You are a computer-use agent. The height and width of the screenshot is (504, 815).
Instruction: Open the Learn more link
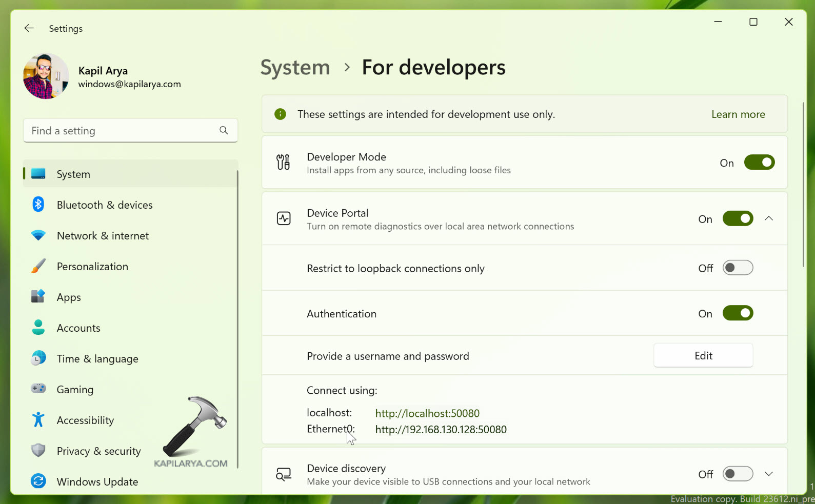(738, 114)
